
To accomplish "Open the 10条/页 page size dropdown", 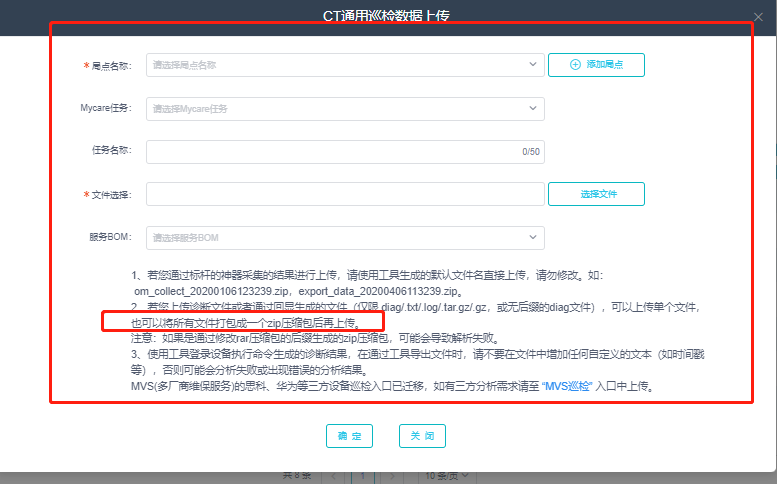I will 447,476.
